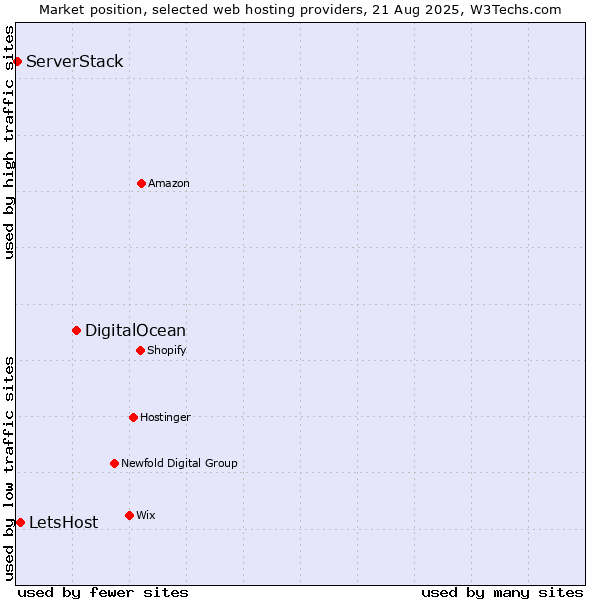Select the Wix label

pos(146,515)
